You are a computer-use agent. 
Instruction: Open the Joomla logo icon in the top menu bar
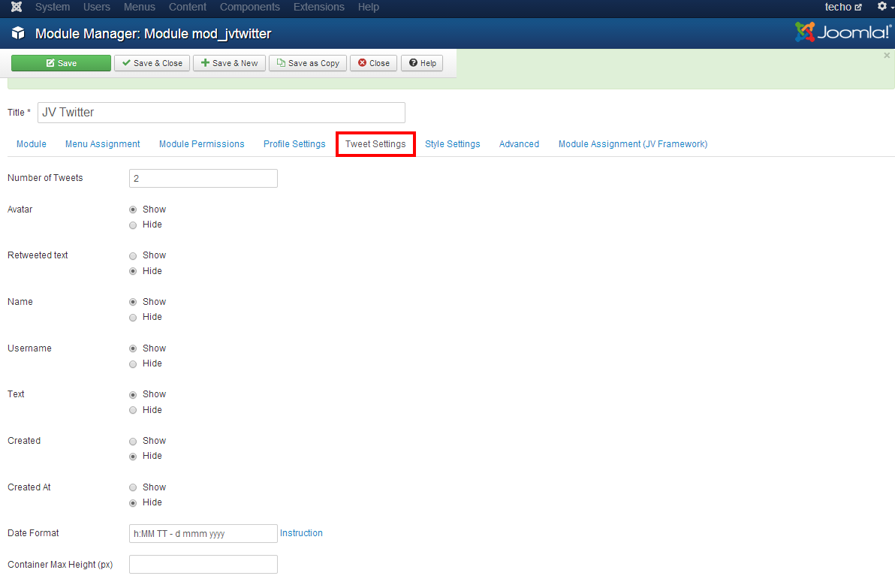(x=17, y=7)
